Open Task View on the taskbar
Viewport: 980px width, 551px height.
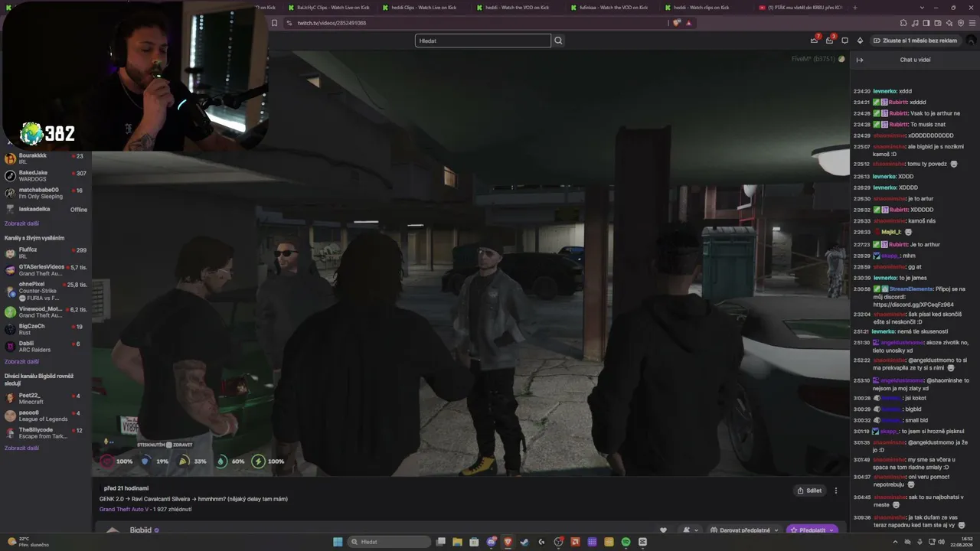click(x=440, y=542)
